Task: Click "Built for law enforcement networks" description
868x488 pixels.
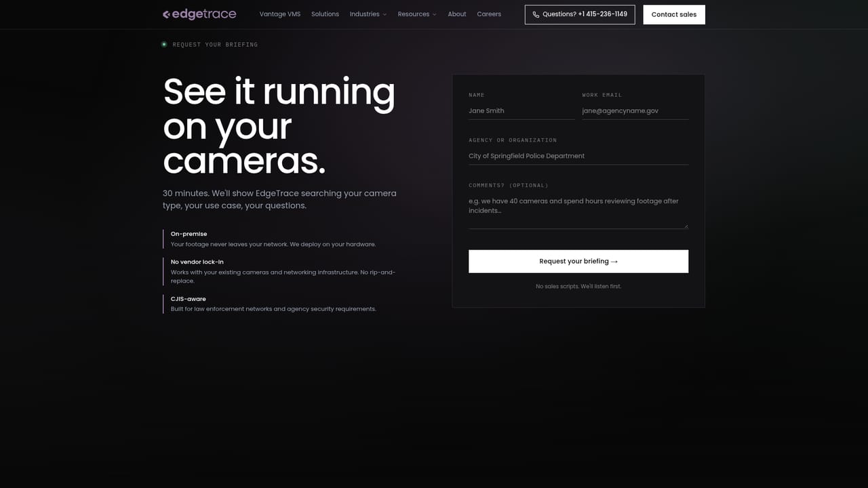Action: point(273,309)
